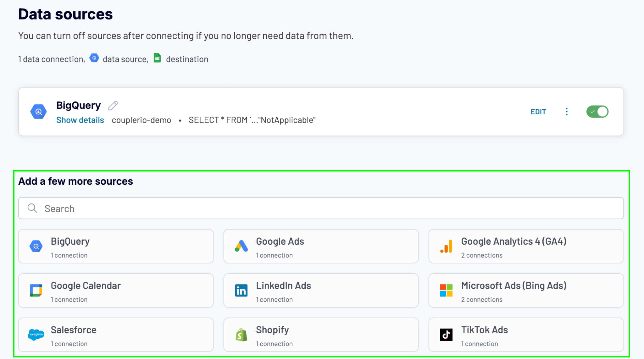Select the TikTok Ads connection card
The height and width of the screenshot is (359, 644).
[526, 335]
